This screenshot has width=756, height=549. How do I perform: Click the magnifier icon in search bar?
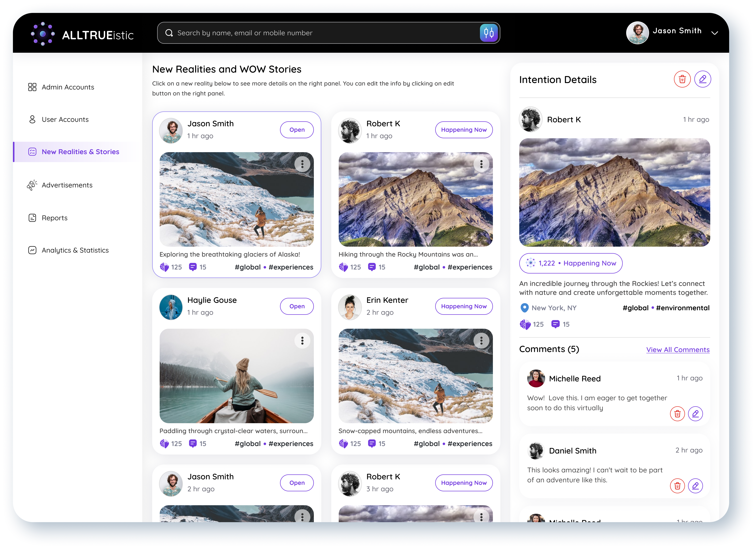[x=169, y=33]
